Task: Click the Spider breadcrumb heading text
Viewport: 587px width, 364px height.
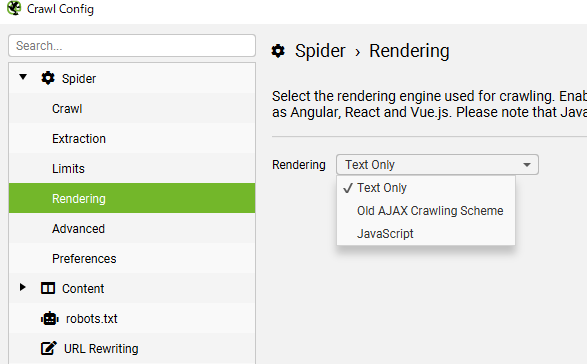Action: [320, 51]
